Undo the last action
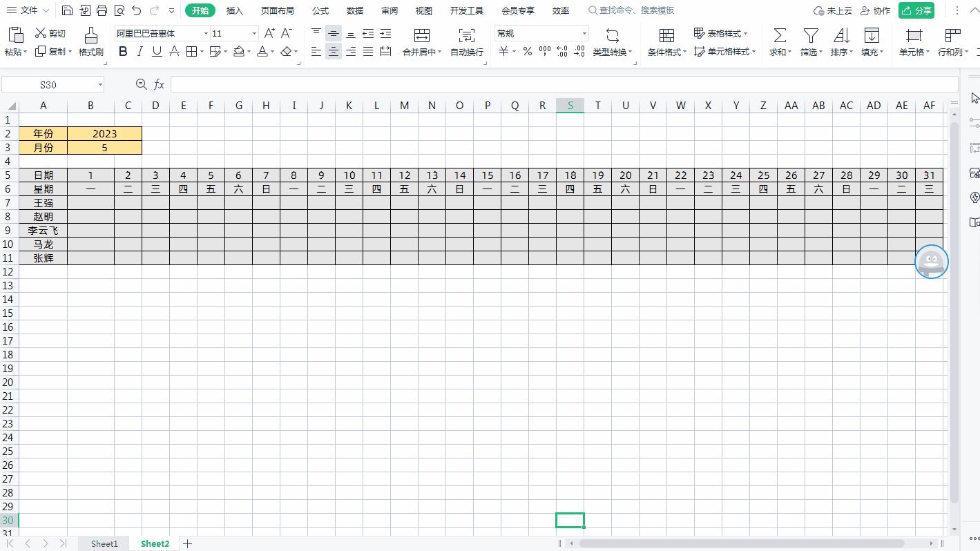This screenshot has width=980, height=551. [137, 10]
